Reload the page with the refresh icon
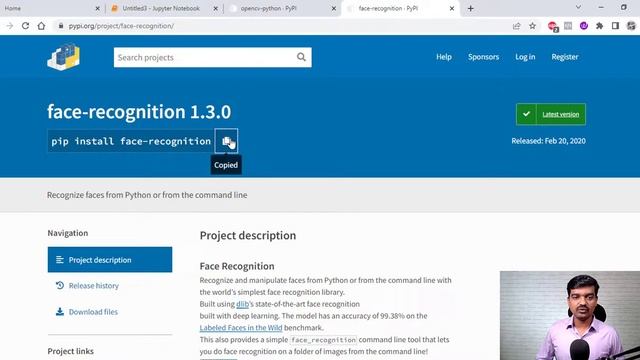This screenshot has height=360, width=640. coord(25,26)
